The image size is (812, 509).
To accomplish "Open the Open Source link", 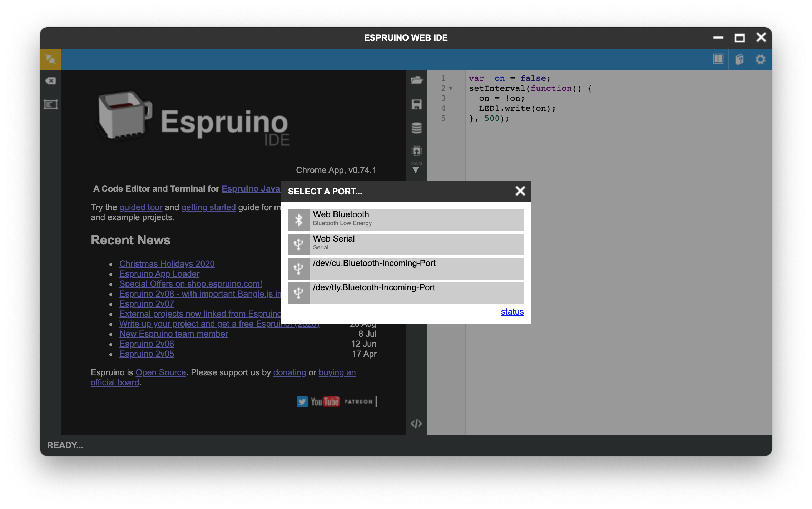I will (x=161, y=372).
